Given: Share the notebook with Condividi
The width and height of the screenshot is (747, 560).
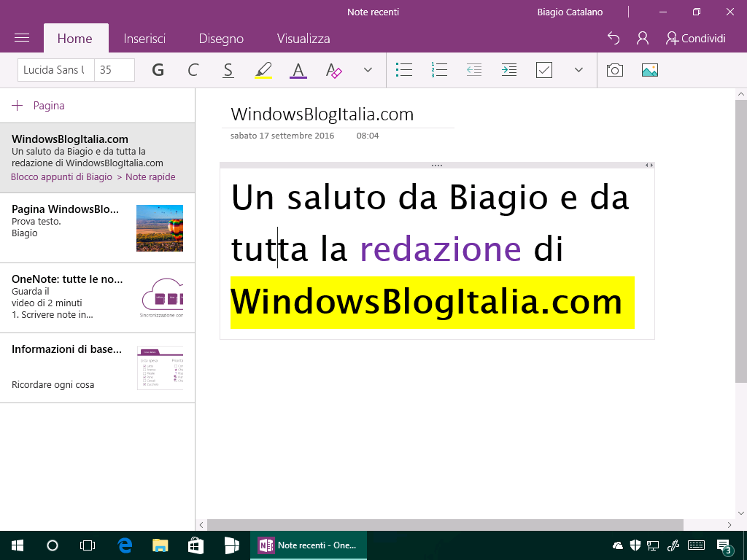Looking at the screenshot, I should [x=695, y=38].
